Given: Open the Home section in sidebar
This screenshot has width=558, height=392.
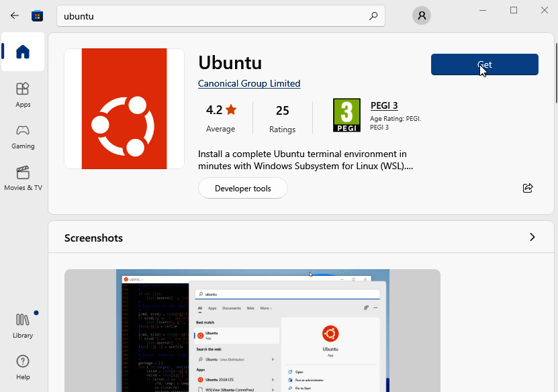Looking at the screenshot, I should tap(23, 52).
